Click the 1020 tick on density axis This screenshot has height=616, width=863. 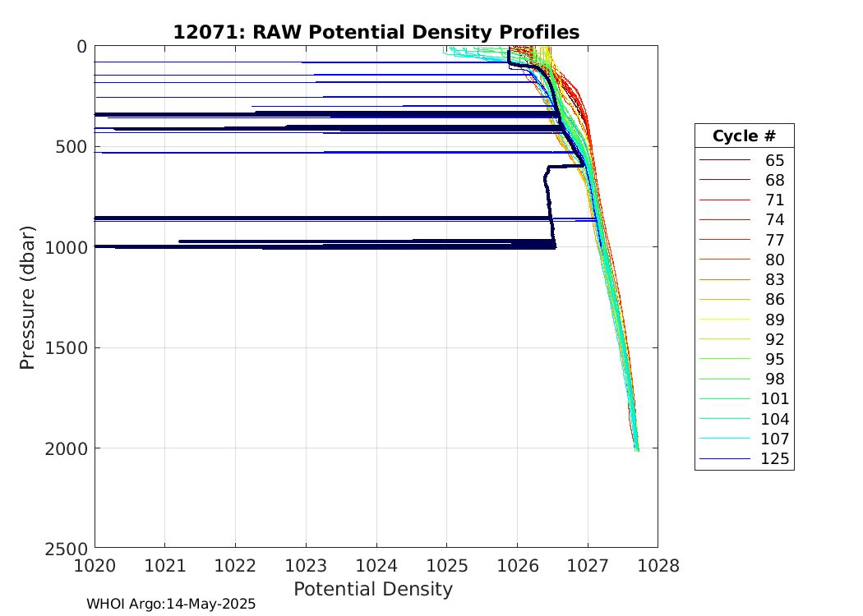(95, 565)
